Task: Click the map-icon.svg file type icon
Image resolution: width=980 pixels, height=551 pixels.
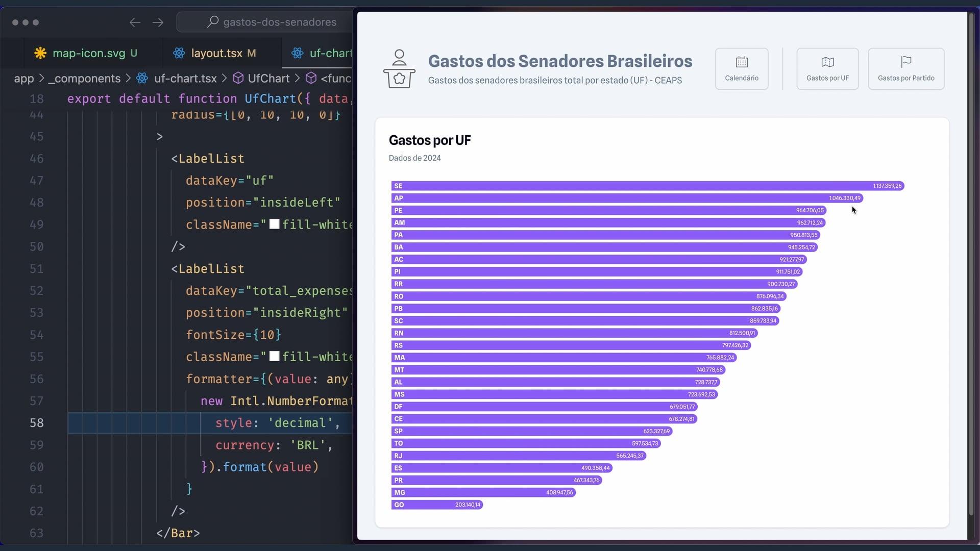Action: (x=40, y=53)
